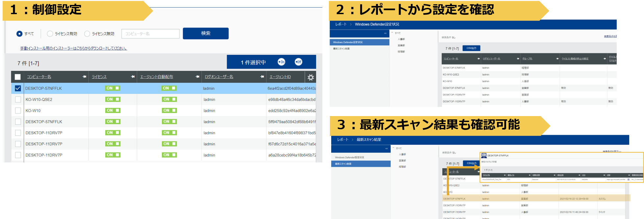Open the highlighted 最新スキャン結果 sidebar item

[x=361, y=164]
